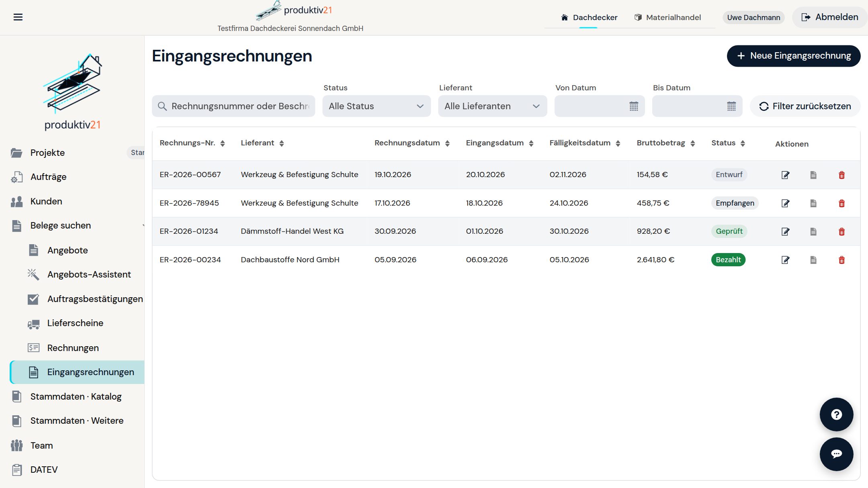
Task: Create a Neue Eingangsrechnung
Action: pyautogui.click(x=794, y=56)
